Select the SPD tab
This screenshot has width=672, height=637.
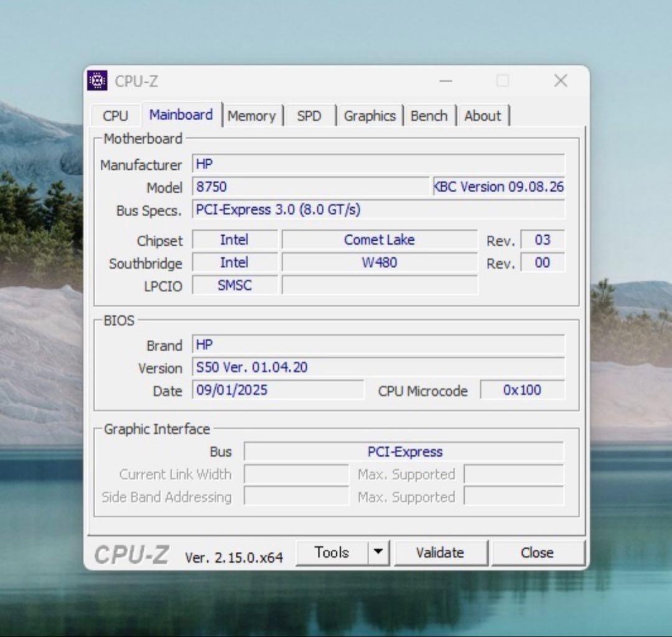pos(309,115)
